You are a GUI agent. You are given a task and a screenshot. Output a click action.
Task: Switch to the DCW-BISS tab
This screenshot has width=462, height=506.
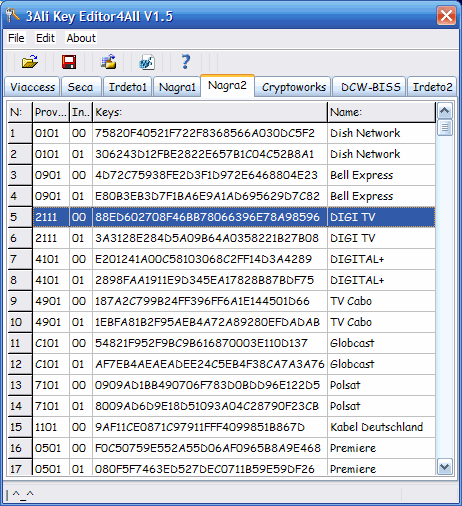coord(370,87)
